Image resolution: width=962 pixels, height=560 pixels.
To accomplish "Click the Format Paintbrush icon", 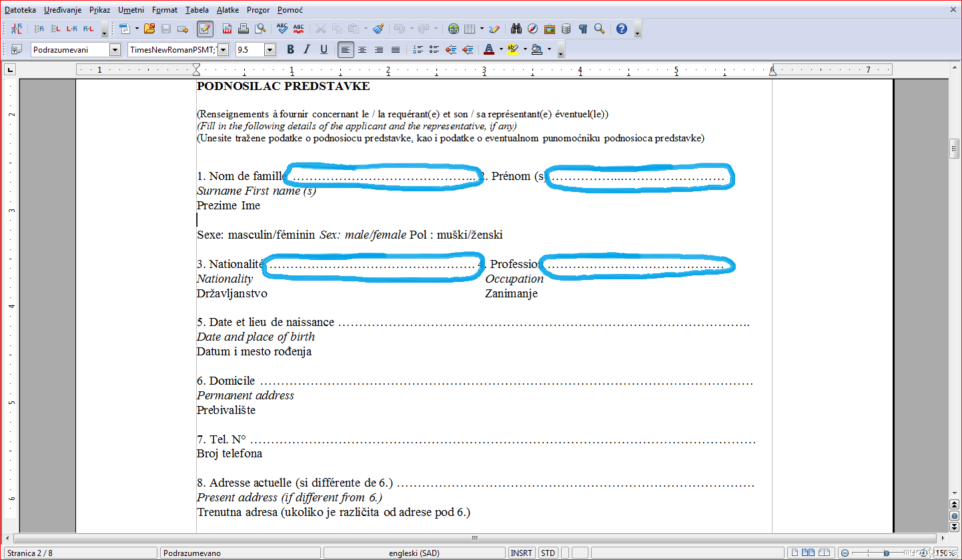I will [x=378, y=29].
